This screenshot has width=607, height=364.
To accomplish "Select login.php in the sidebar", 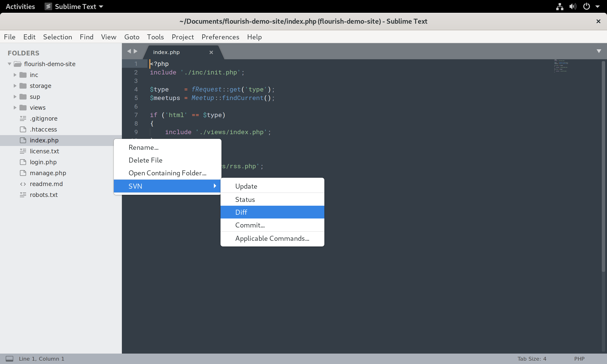I will [43, 162].
